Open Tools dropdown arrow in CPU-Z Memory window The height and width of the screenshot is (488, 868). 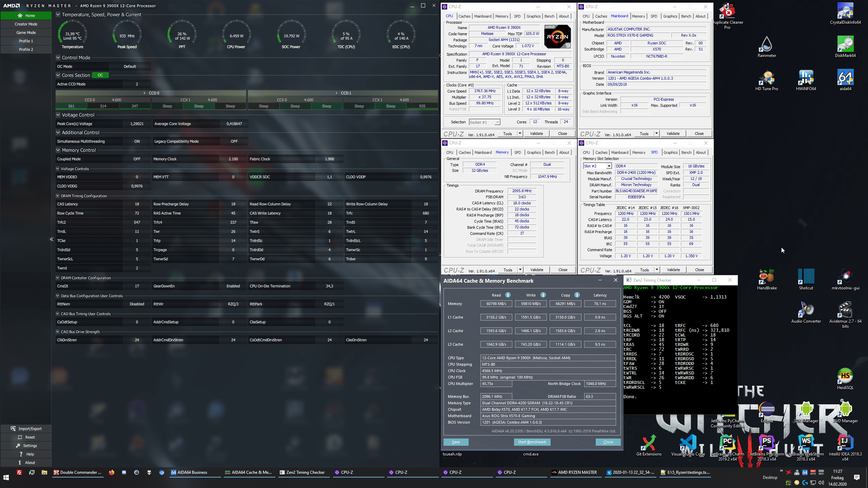(520, 270)
